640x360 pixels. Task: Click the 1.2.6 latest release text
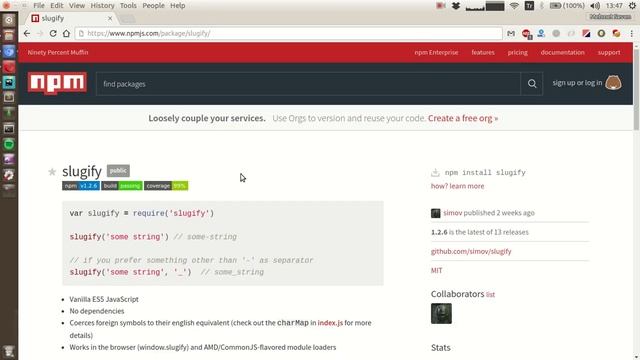pyautogui.click(x=480, y=232)
